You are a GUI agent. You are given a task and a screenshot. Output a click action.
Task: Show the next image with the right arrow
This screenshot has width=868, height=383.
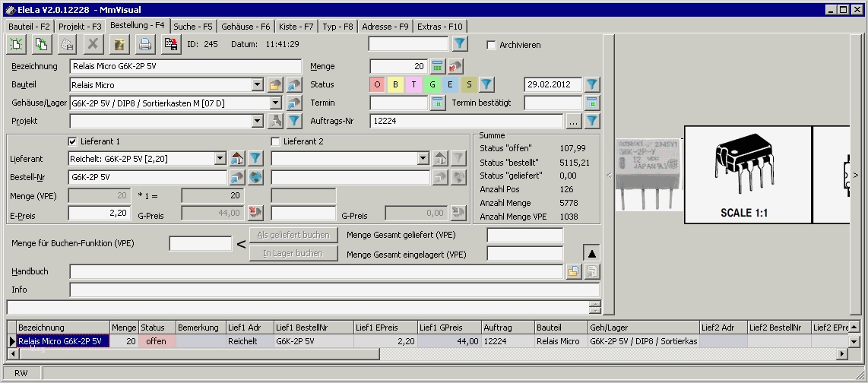855,175
